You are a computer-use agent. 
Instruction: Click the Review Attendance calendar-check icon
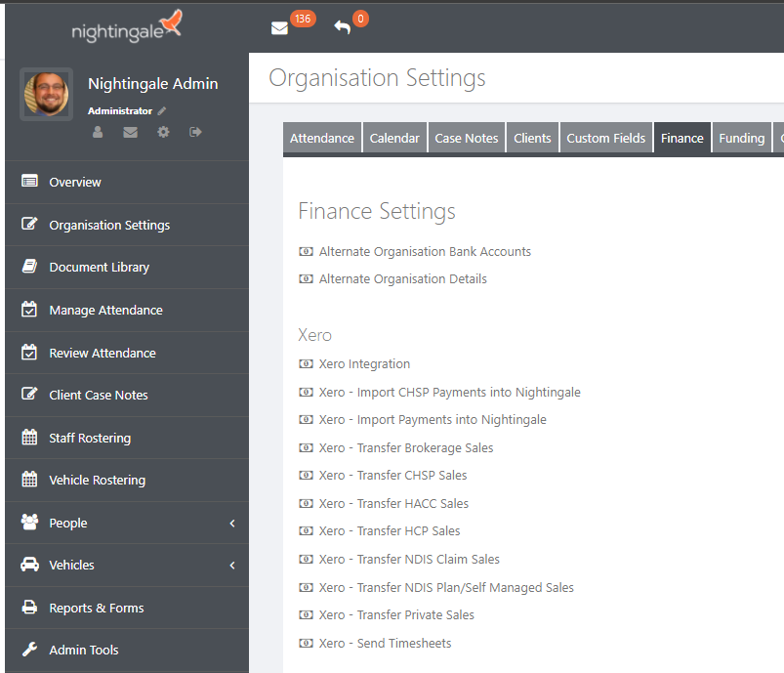click(x=29, y=353)
